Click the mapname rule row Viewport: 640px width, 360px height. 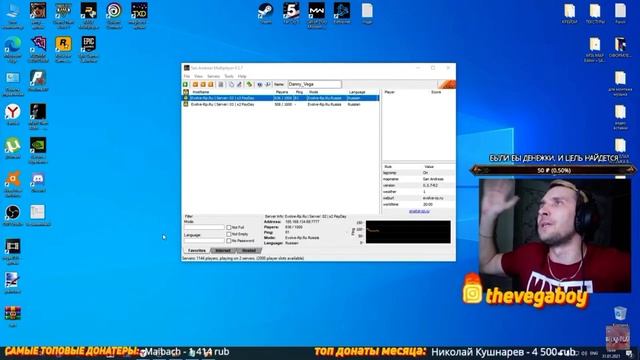(x=419, y=179)
